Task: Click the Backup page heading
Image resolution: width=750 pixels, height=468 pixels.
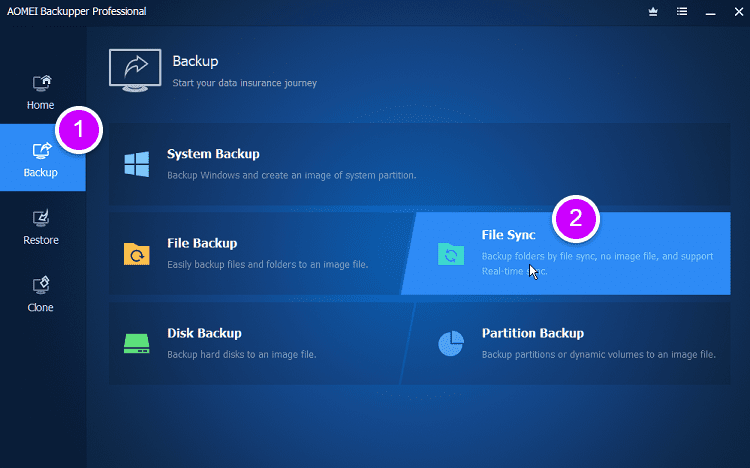Action: (x=195, y=61)
